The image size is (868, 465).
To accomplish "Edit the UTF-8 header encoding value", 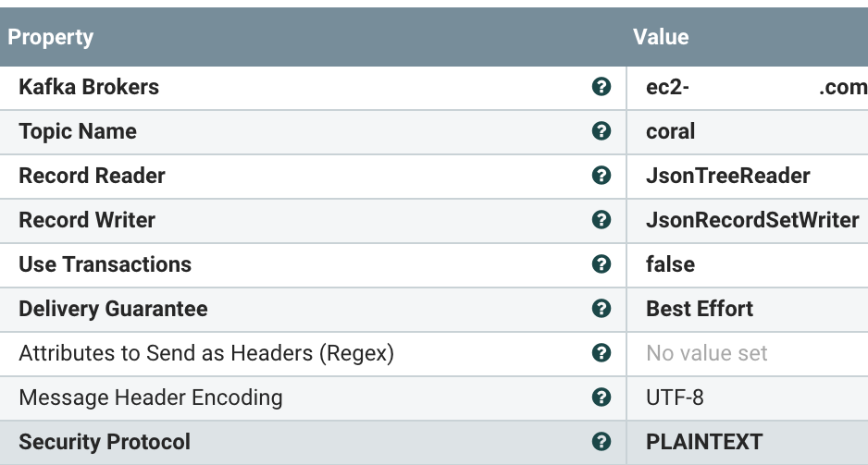I will (748, 398).
